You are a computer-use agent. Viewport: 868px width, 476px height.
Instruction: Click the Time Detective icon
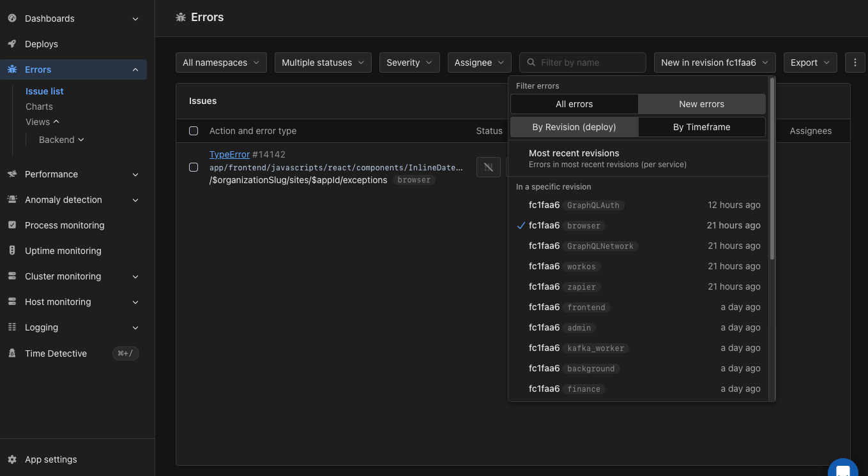tap(12, 353)
